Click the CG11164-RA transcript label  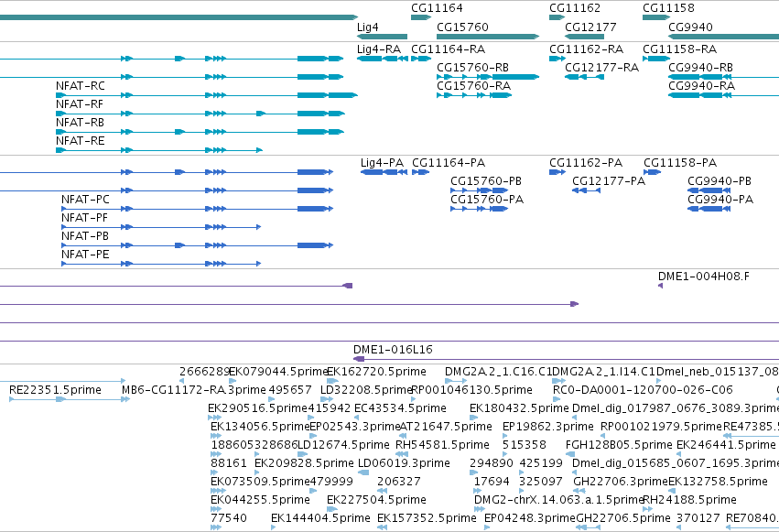pyautogui.click(x=449, y=49)
